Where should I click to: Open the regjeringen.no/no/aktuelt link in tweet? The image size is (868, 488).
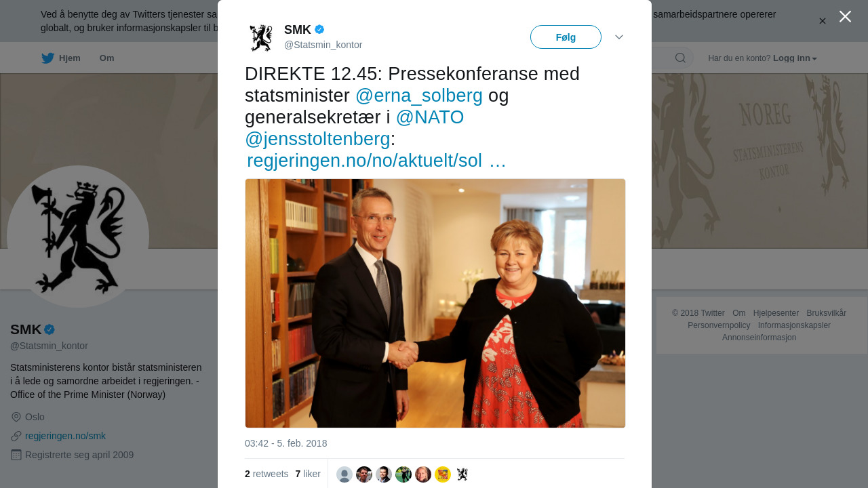(x=376, y=161)
